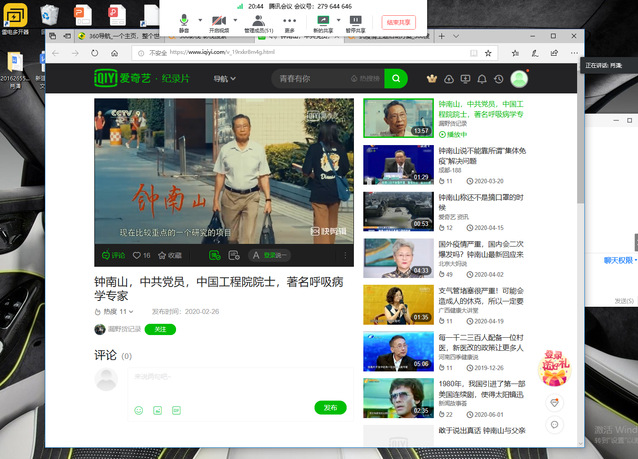Click the VIP crown icon
This screenshot has width=638, height=459.
point(432,79)
